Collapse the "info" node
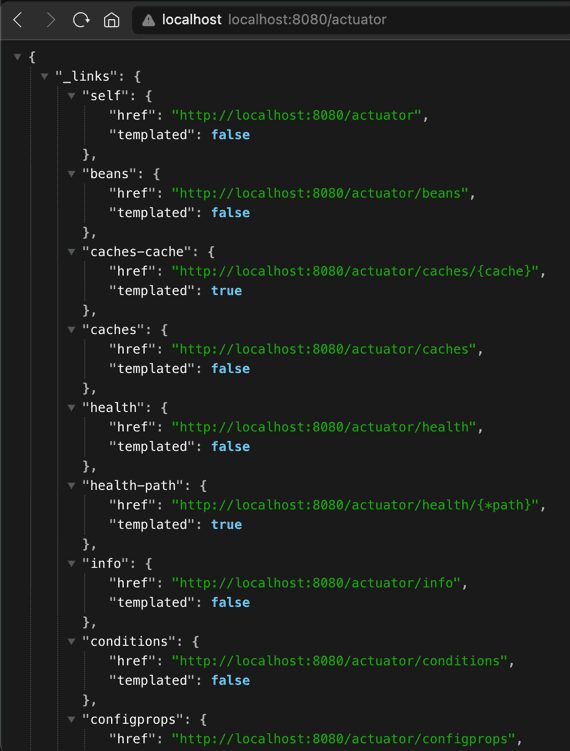570x751 pixels. coord(71,563)
